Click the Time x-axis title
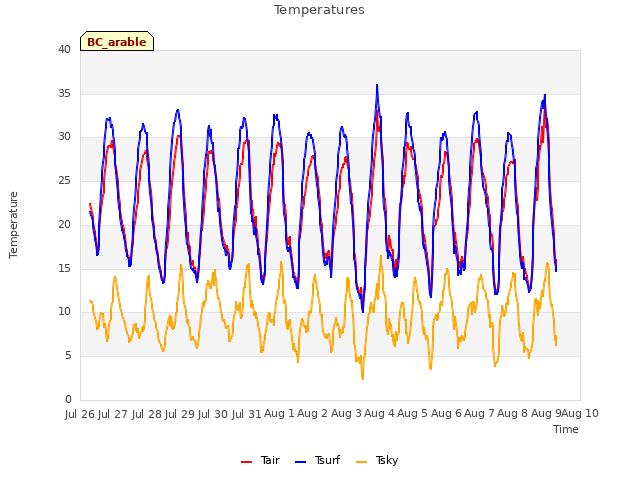Screen dimensions: 640x480 pyautogui.click(x=565, y=429)
